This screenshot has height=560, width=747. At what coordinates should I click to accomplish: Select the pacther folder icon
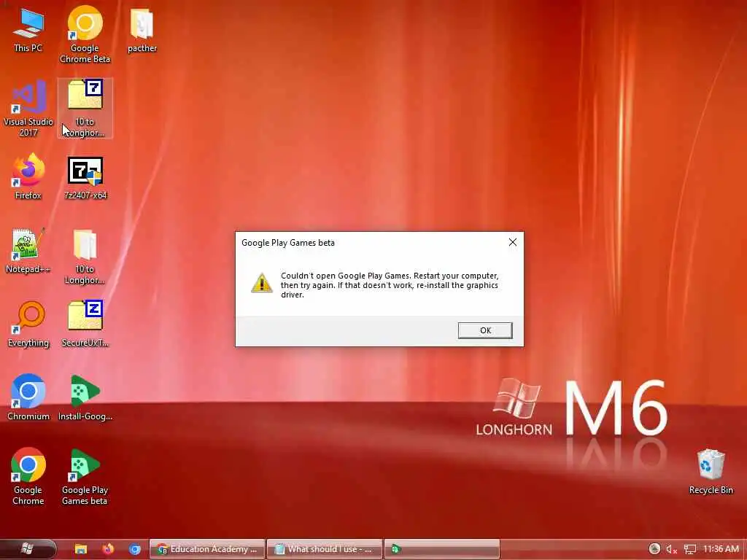click(x=142, y=29)
